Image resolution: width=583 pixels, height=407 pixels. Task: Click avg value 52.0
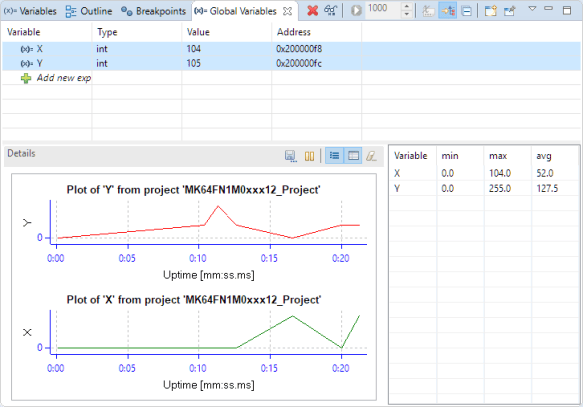[545, 173]
